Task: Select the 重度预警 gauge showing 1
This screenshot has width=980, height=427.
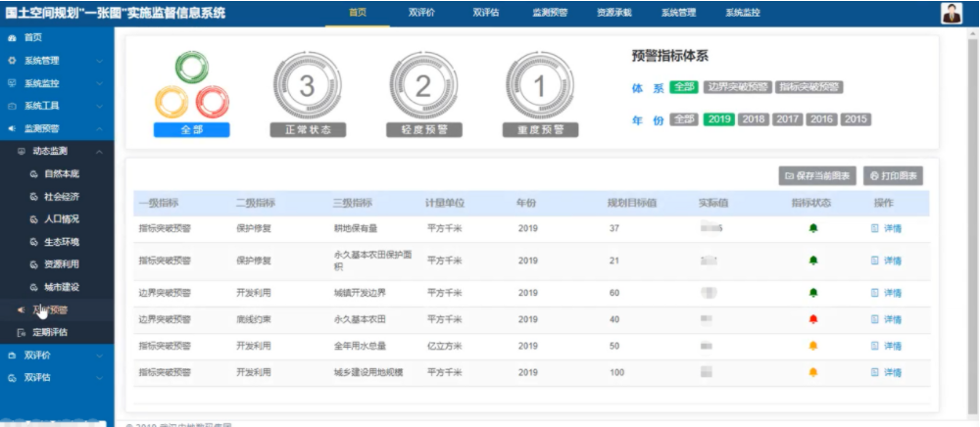Action: tap(539, 86)
